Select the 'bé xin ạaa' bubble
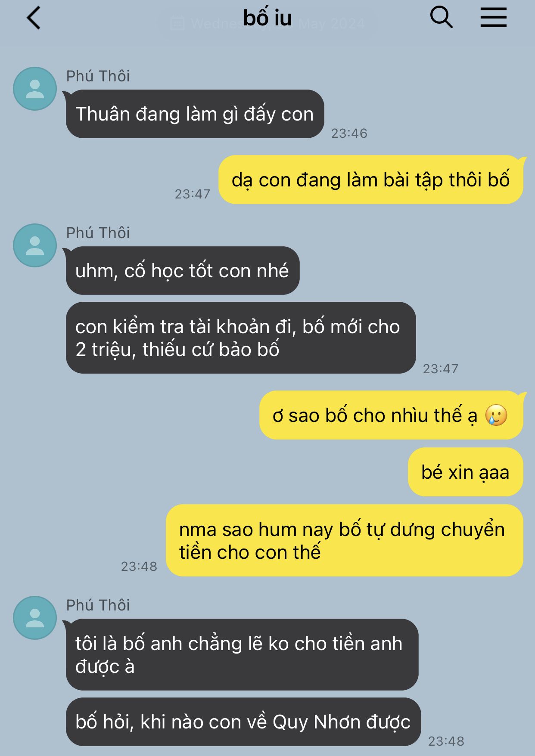 [x=466, y=472]
